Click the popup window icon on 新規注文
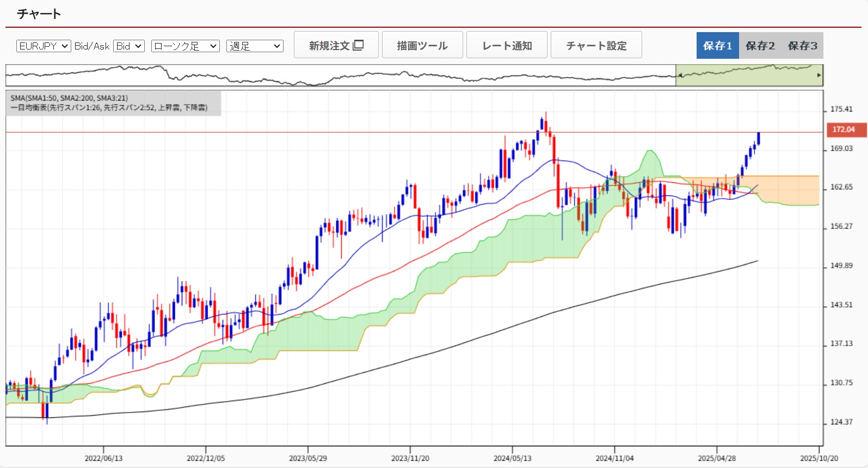The width and height of the screenshot is (868, 468). [x=358, y=45]
